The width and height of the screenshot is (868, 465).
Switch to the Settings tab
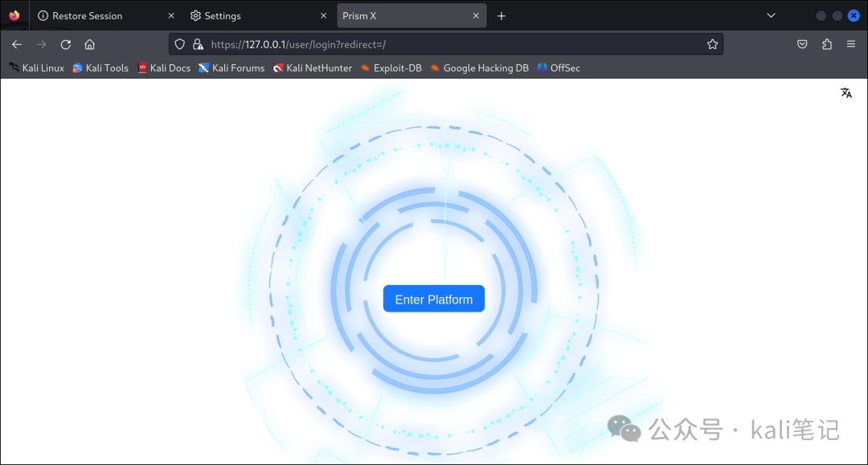258,16
